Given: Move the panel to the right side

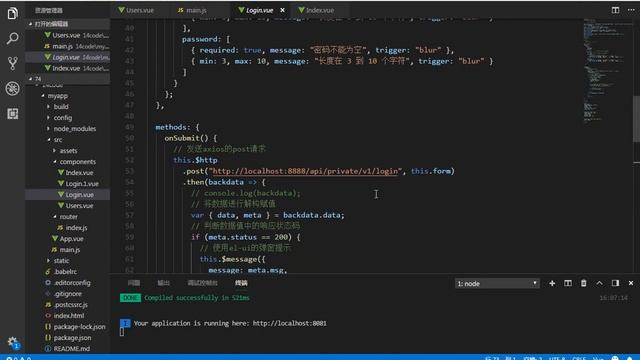Looking at the screenshot, I should click(615, 283).
